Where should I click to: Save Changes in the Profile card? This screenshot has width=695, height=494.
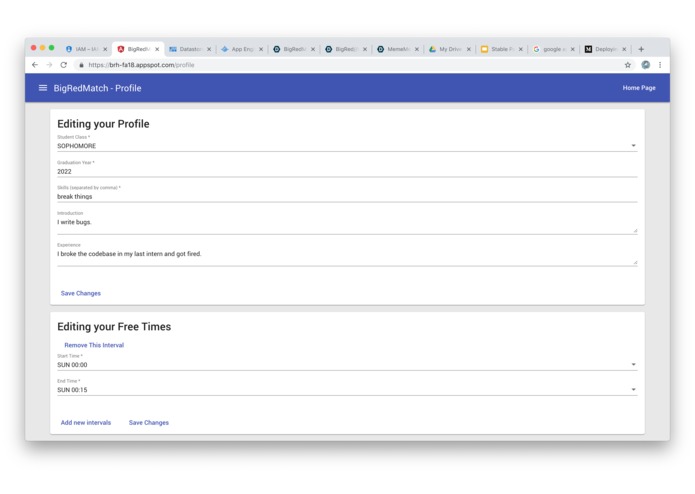click(x=81, y=293)
